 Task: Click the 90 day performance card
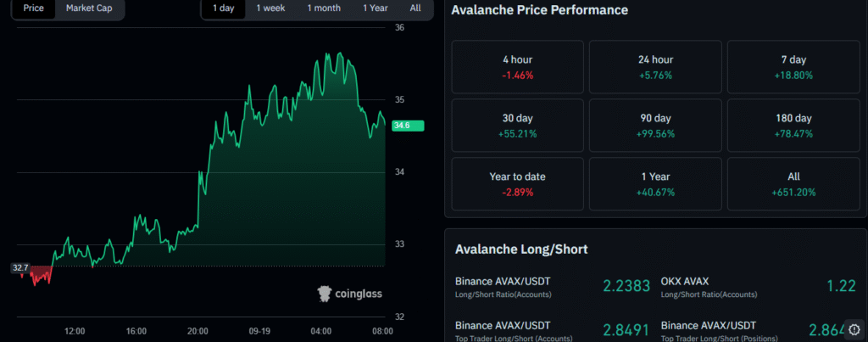(655, 126)
